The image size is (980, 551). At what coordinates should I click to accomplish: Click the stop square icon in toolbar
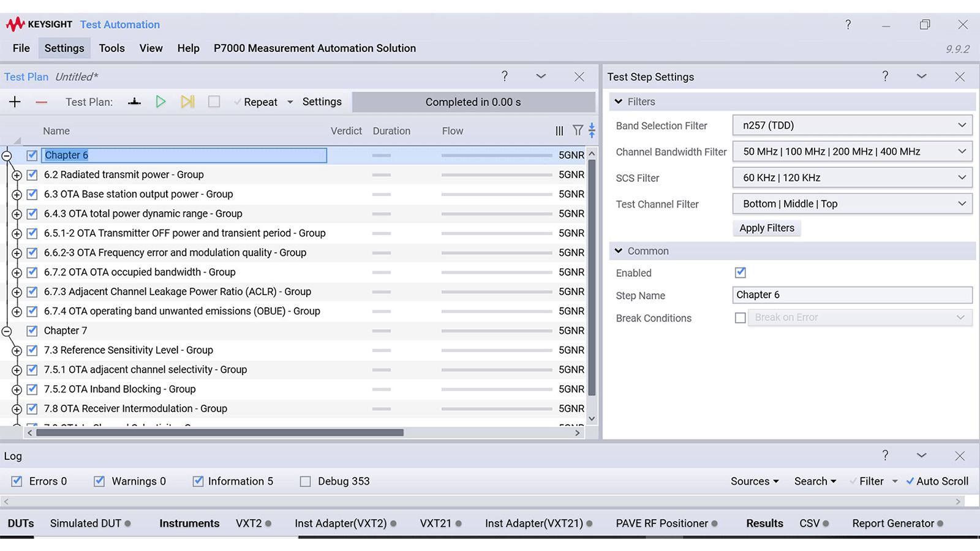coord(214,102)
